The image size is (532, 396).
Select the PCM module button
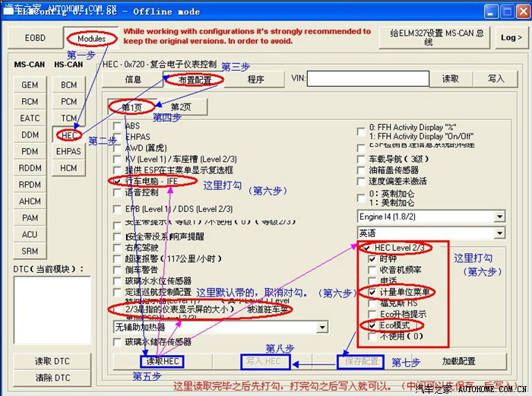click(69, 102)
